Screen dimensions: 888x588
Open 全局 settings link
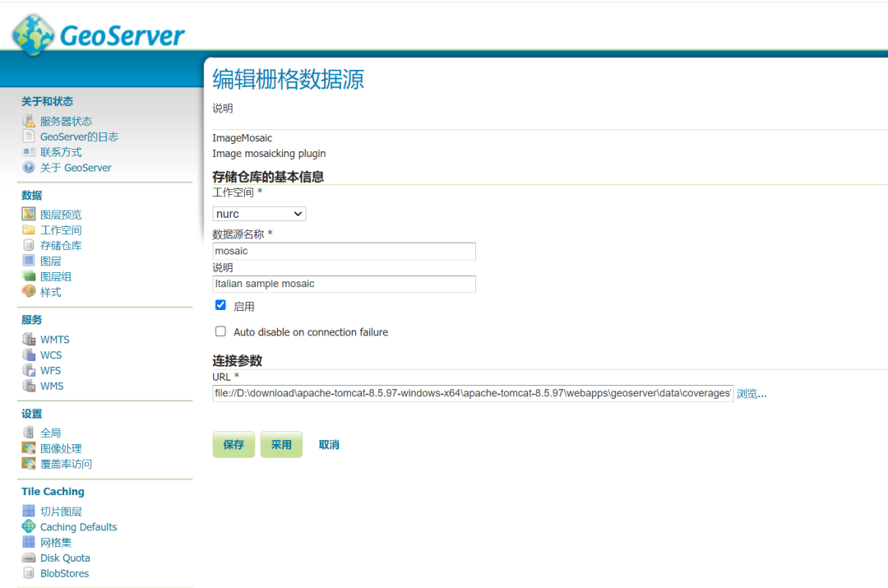[50, 433]
